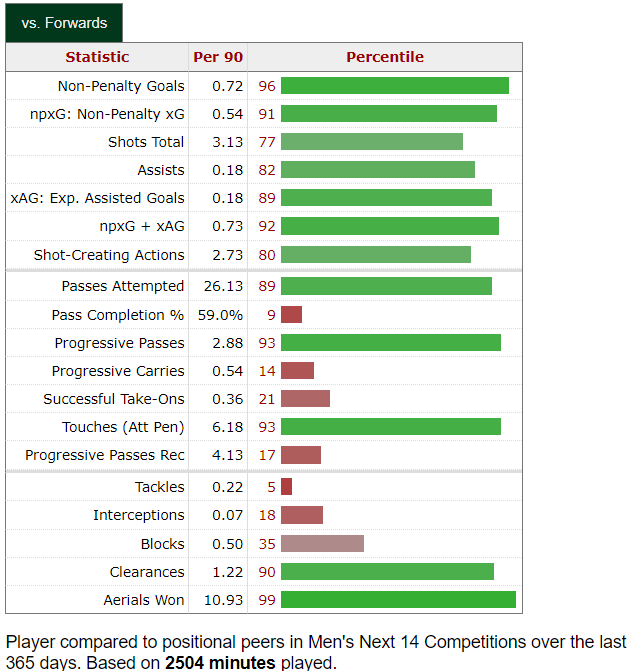Image resolution: width=632 pixels, height=671 pixels.
Task: Click the Blocks percentile bar
Action: (x=322, y=544)
